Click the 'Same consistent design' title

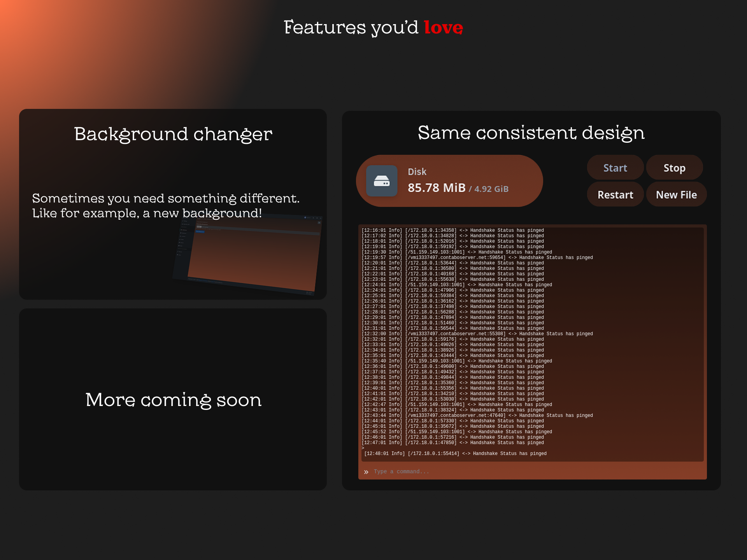click(x=531, y=133)
